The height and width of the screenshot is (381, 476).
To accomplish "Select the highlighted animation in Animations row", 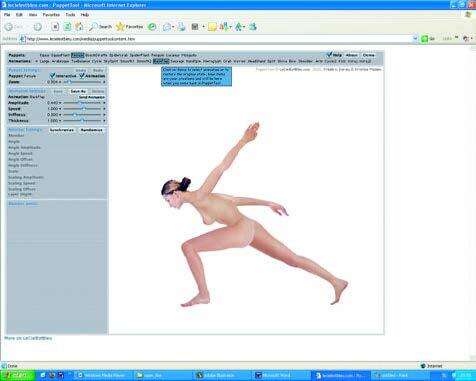I will click(x=161, y=61).
